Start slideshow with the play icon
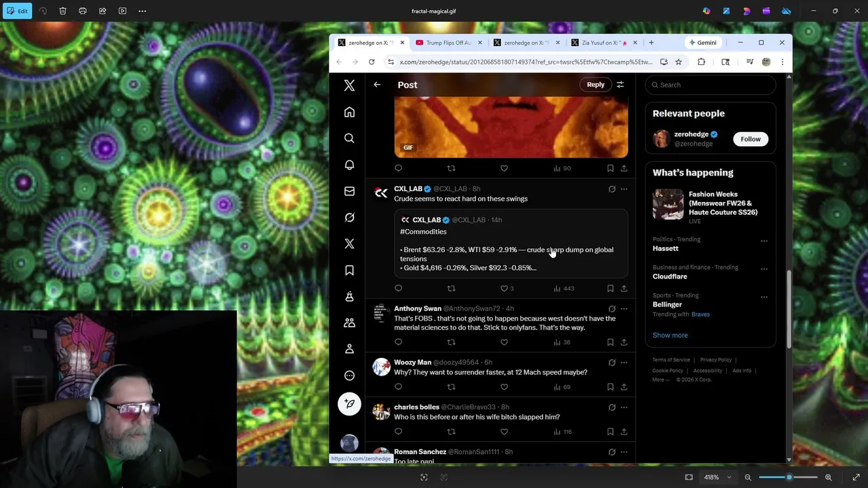Image resolution: width=868 pixels, height=488 pixels. tap(123, 11)
